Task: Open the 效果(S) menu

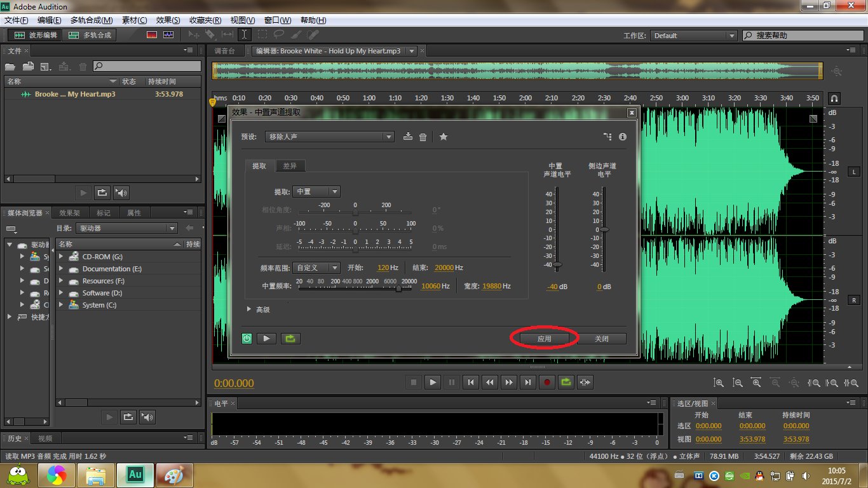Action: coord(168,20)
